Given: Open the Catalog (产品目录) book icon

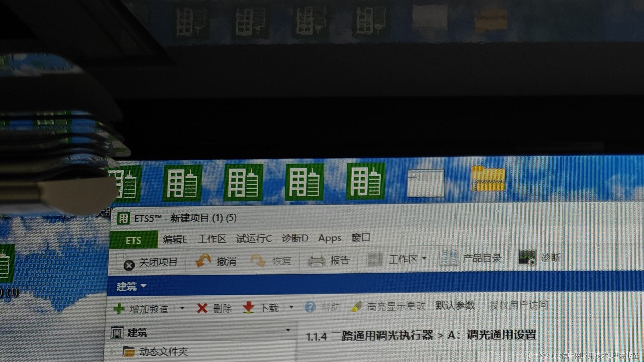Looking at the screenshot, I should tap(448, 259).
